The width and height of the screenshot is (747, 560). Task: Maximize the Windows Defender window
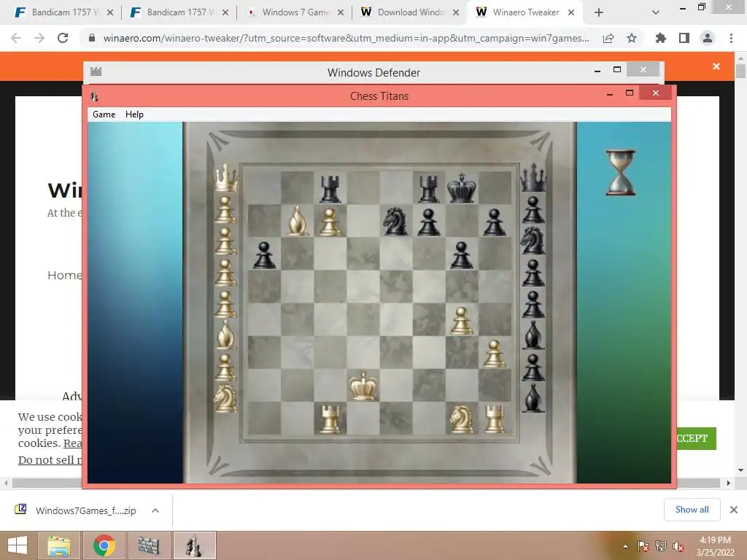coord(617,70)
